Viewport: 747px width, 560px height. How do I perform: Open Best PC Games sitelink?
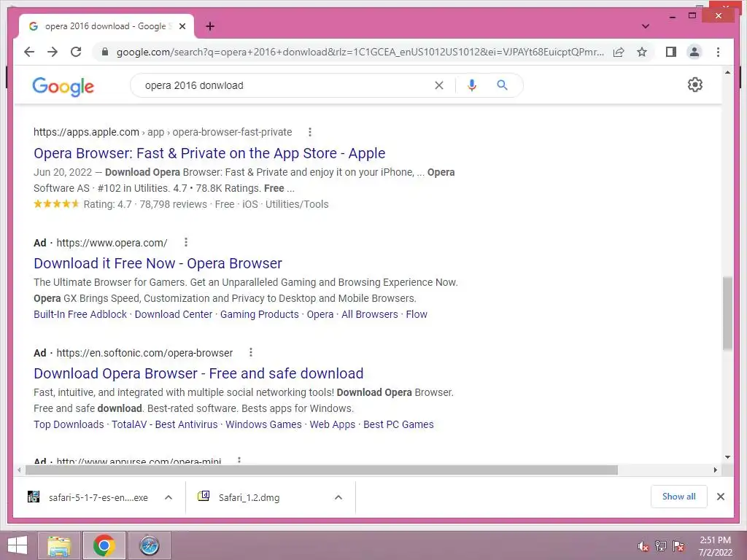(398, 424)
